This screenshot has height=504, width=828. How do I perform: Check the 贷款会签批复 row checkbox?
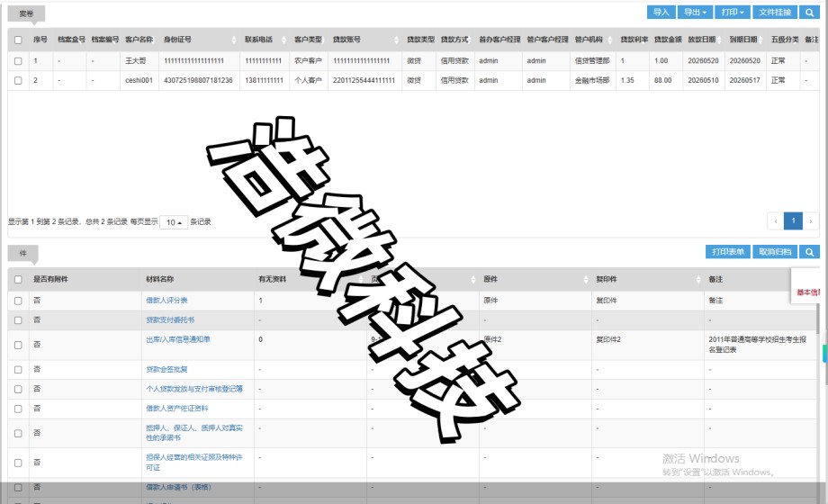(19, 370)
